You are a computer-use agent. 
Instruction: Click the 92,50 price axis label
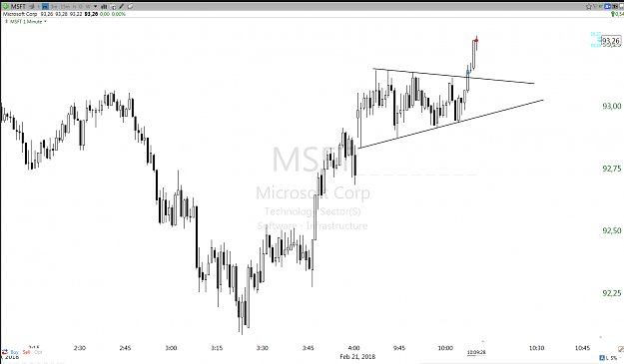(612, 230)
